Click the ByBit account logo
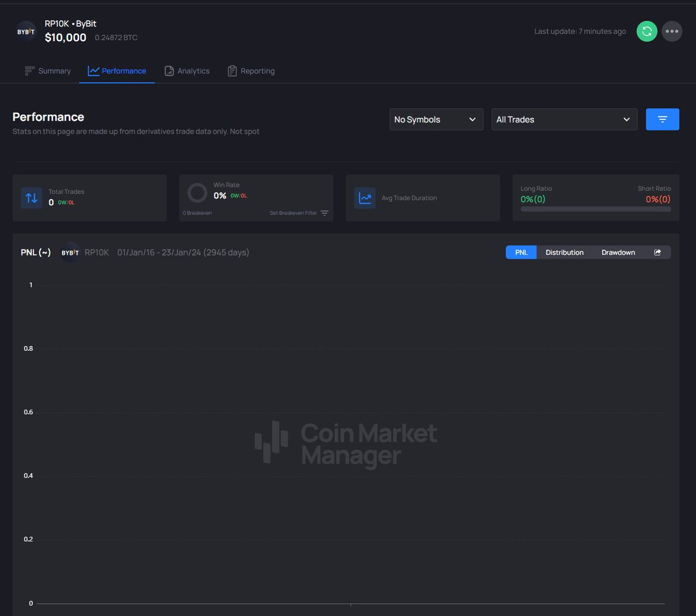 click(x=26, y=31)
